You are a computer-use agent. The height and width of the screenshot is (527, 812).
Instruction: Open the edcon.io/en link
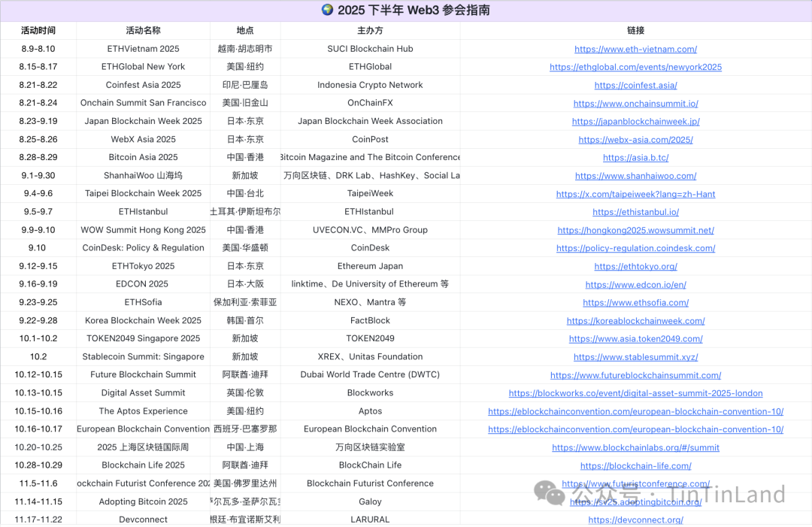point(635,285)
